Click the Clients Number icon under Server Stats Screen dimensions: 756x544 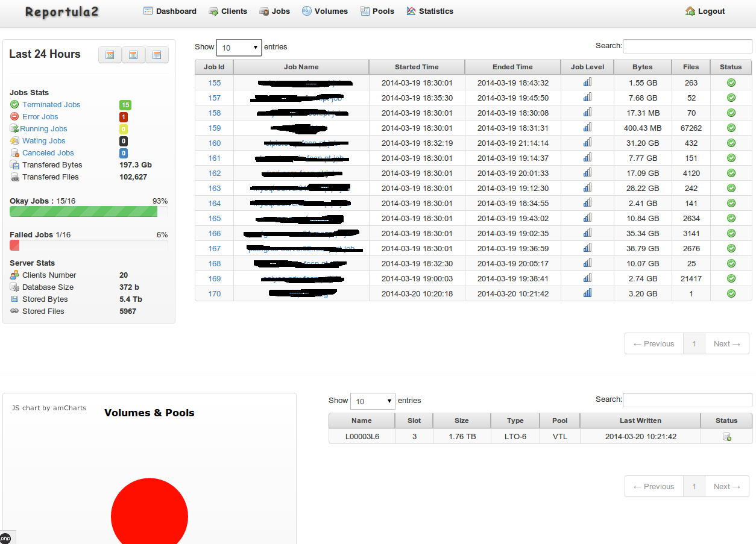pos(13,275)
